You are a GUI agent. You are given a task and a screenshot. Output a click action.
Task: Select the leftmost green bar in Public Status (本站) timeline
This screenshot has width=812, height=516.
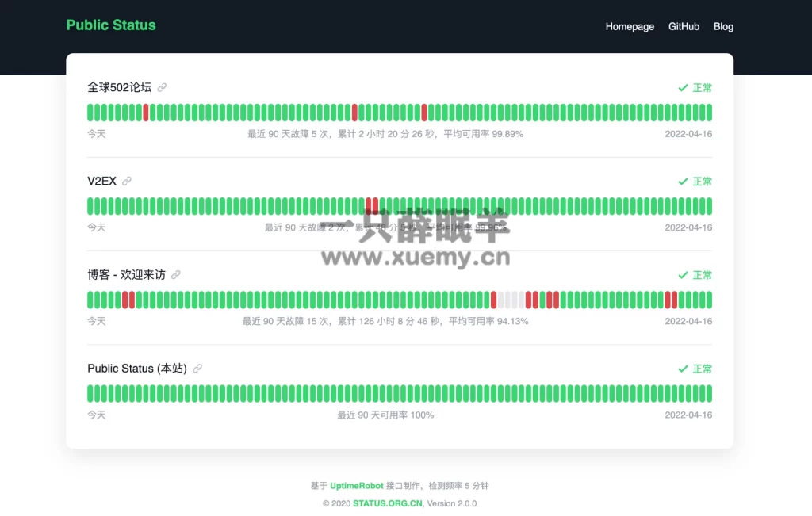point(90,393)
